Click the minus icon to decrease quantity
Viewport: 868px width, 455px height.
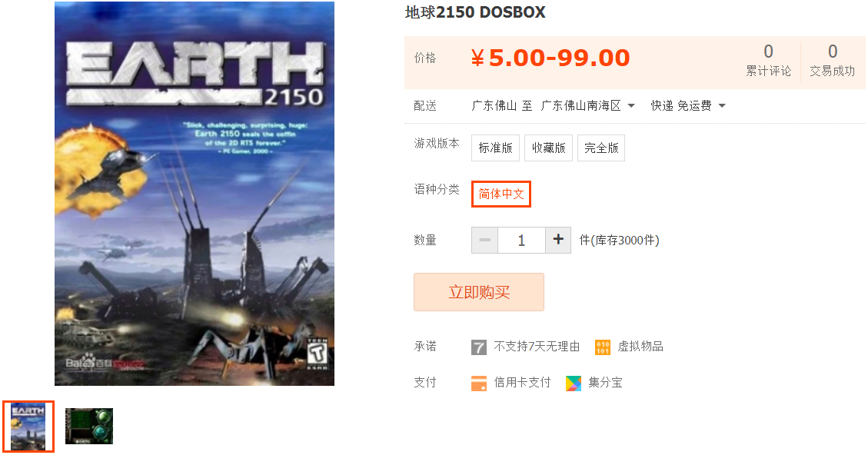[485, 240]
